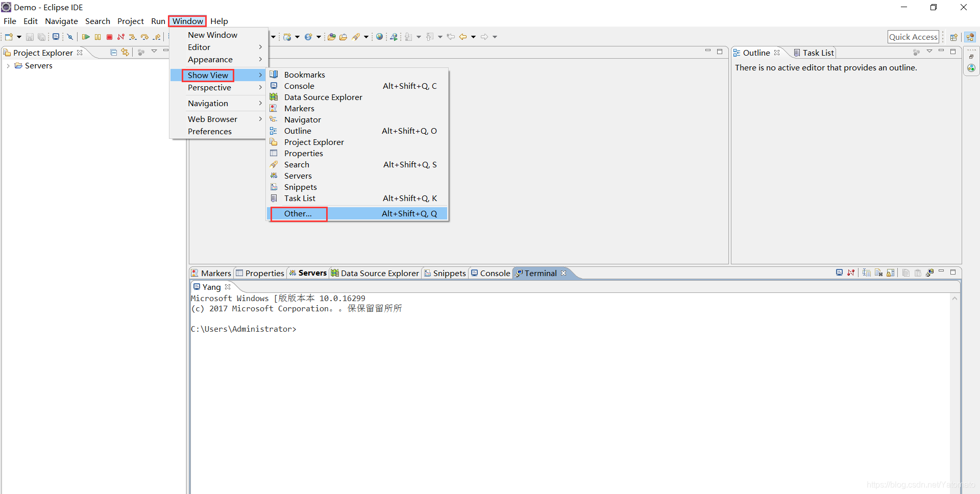Select Navigator in Show View submenu
Viewport: 980px width, 494px height.
click(x=357, y=119)
